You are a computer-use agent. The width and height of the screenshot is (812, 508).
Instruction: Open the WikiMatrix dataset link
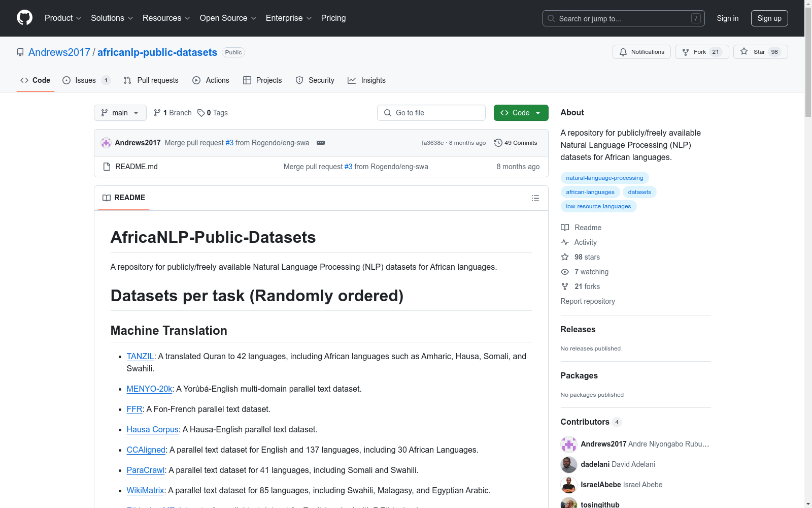145,491
